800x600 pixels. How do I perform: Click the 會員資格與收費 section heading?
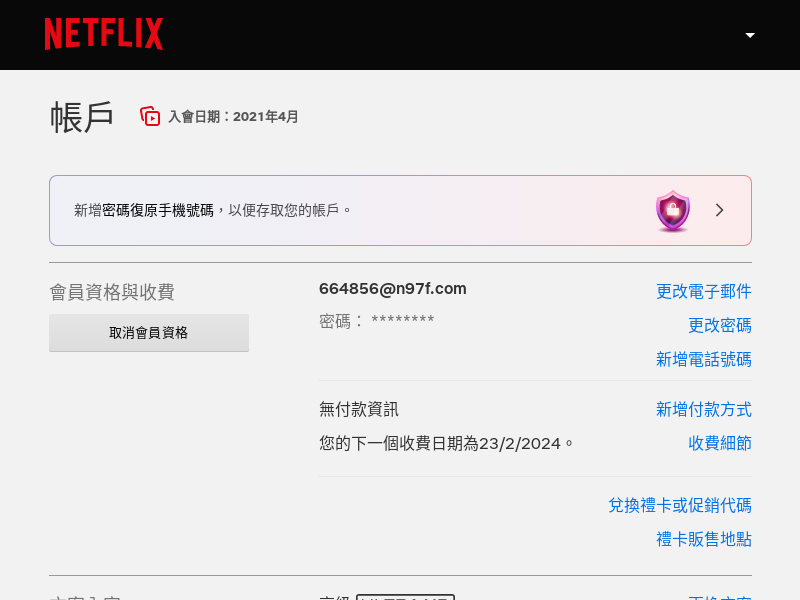click(x=112, y=292)
